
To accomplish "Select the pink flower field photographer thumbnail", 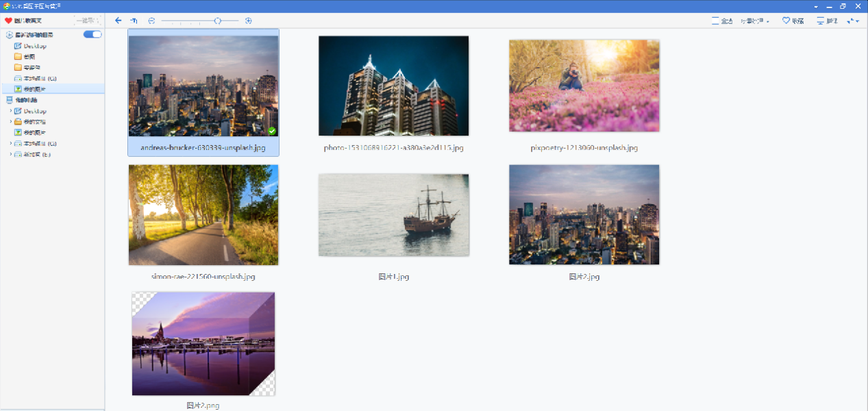I will click(584, 86).
